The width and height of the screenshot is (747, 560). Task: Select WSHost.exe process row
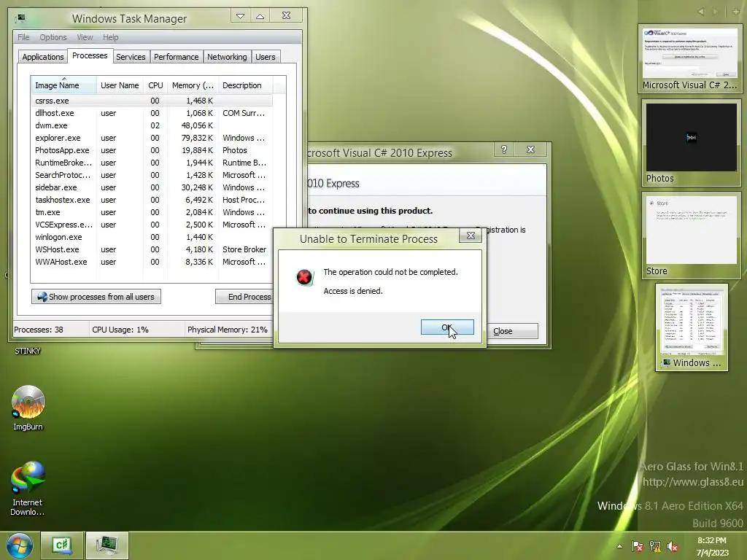pos(152,249)
